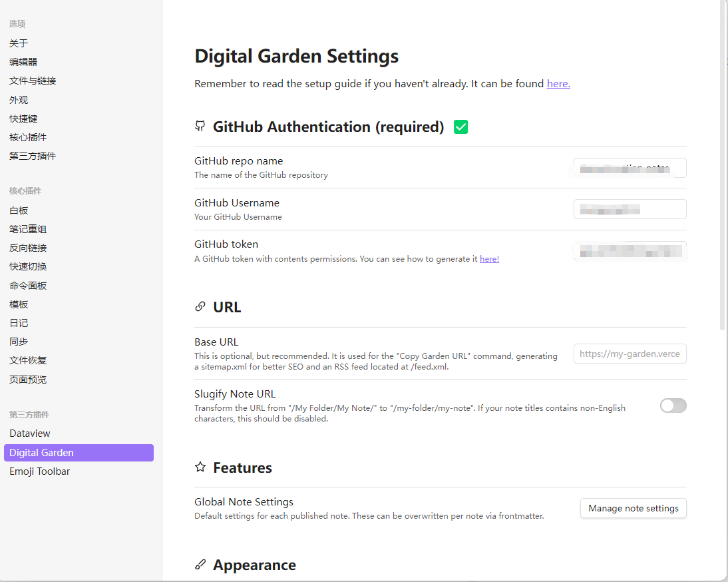Open the 同步 core plugin settings
Image resolution: width=728 pixels, height=582 pixels.
click(18, 341)
